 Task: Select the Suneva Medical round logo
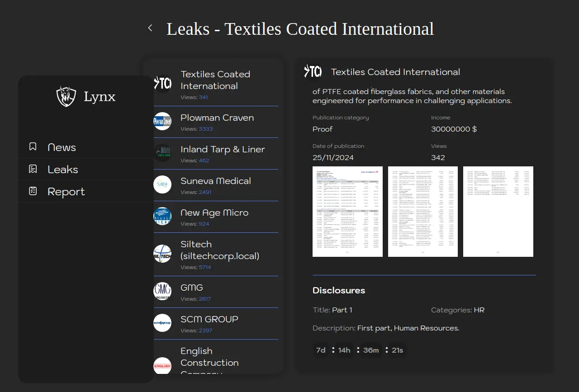(x=162, y=185)
